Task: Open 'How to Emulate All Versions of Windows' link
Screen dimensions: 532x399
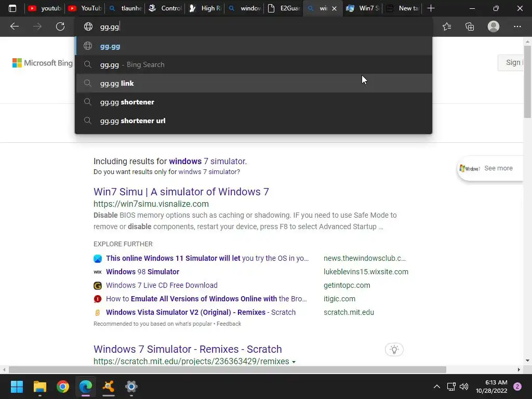Action: pos(206,299)
